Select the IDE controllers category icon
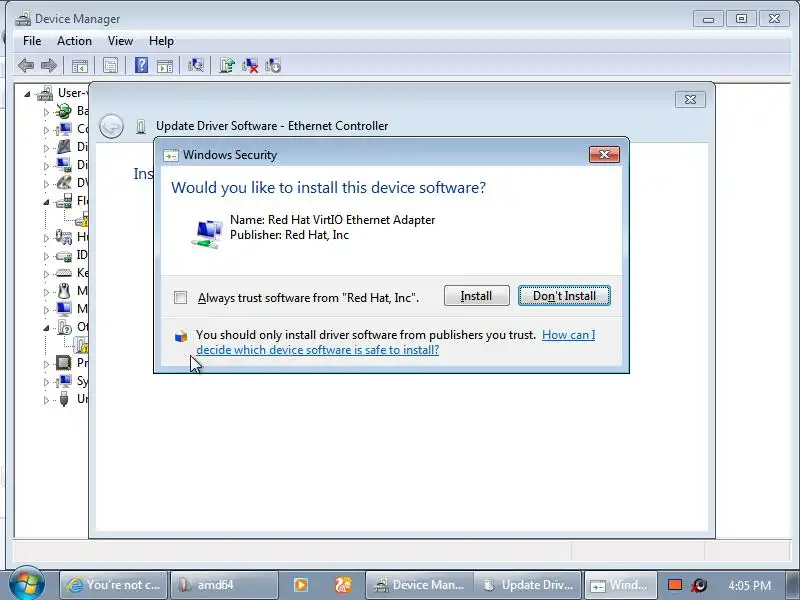This screenshot has height=600, width=800. point(64,255)
